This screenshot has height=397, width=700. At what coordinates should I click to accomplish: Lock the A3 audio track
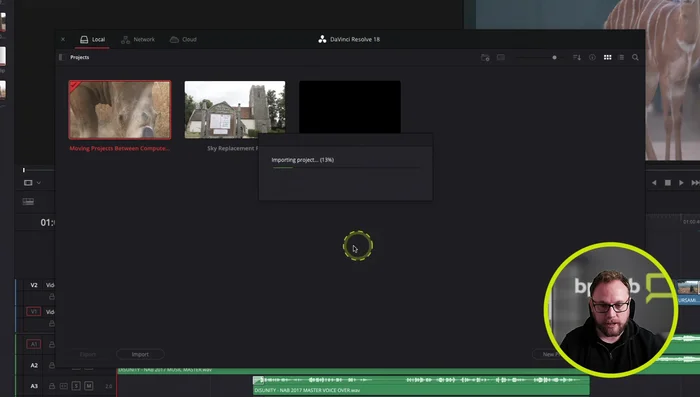pyautogui.click(x=52, y=386)
